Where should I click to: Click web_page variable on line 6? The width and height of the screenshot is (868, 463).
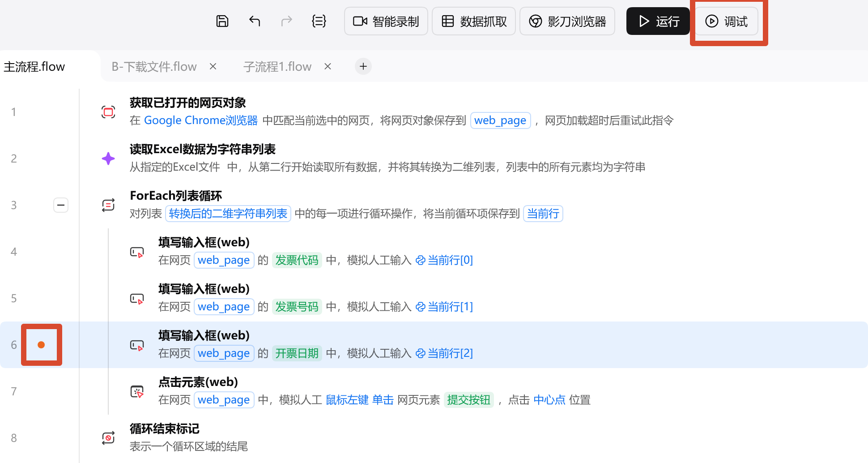coord(224,353)
